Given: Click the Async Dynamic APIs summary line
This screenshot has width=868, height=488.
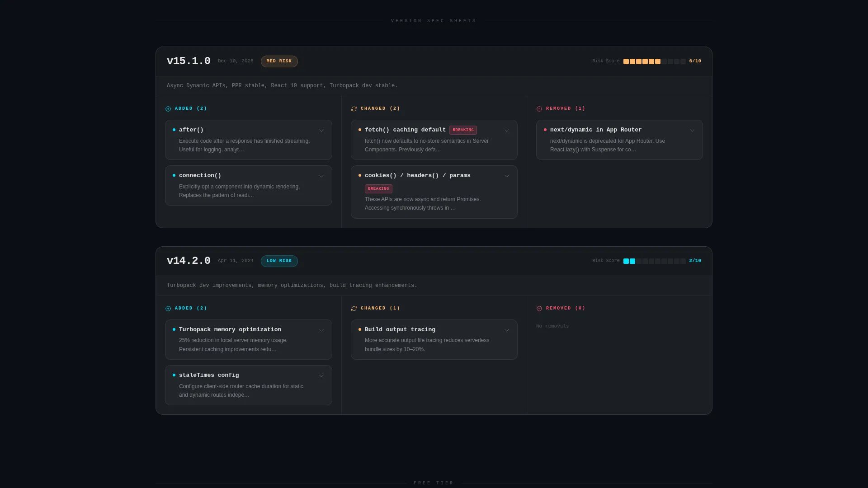Looking at the screenshot, I should point(282,86).
